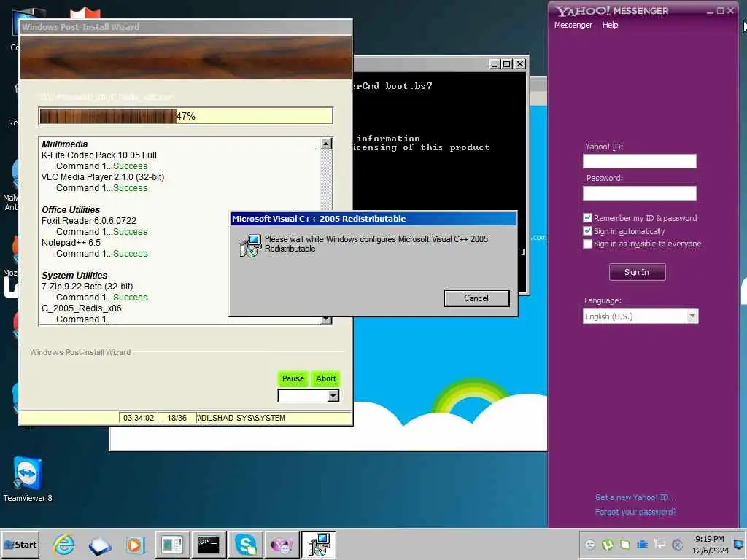Follow the Forgot your password link

635,512
